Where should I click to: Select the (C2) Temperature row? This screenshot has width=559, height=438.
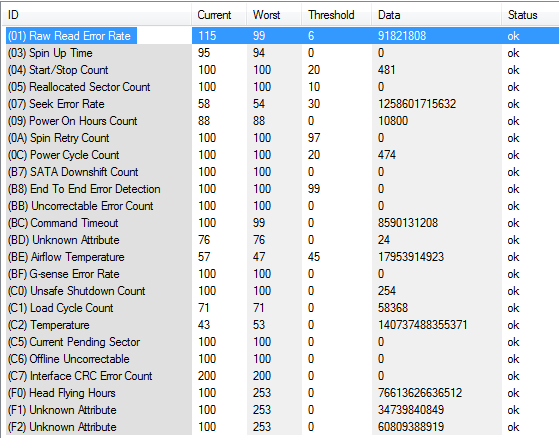(281, 325)
